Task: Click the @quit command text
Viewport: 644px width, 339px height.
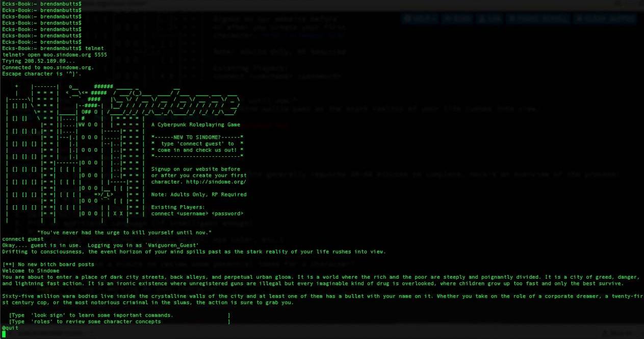Action: 9,328
